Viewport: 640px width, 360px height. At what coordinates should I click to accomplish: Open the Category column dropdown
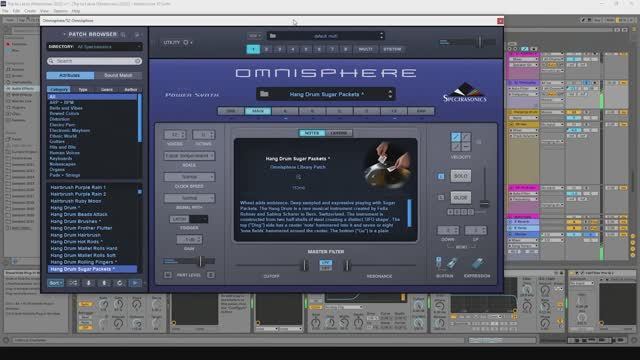coord(59,89)
